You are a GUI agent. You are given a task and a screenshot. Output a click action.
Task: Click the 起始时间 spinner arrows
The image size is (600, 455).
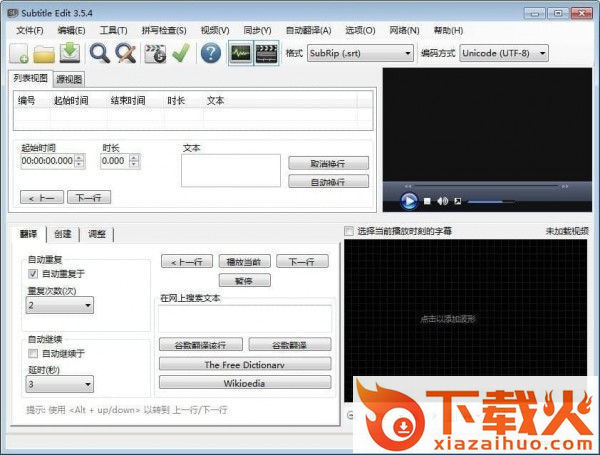(x=79, y=161)
